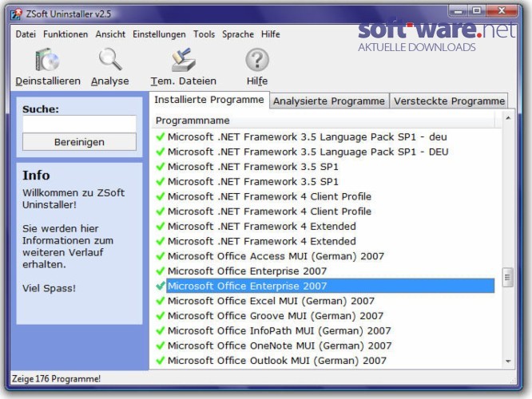
Task: Click the scrollbar down arrow
Action: pos(508,361)
